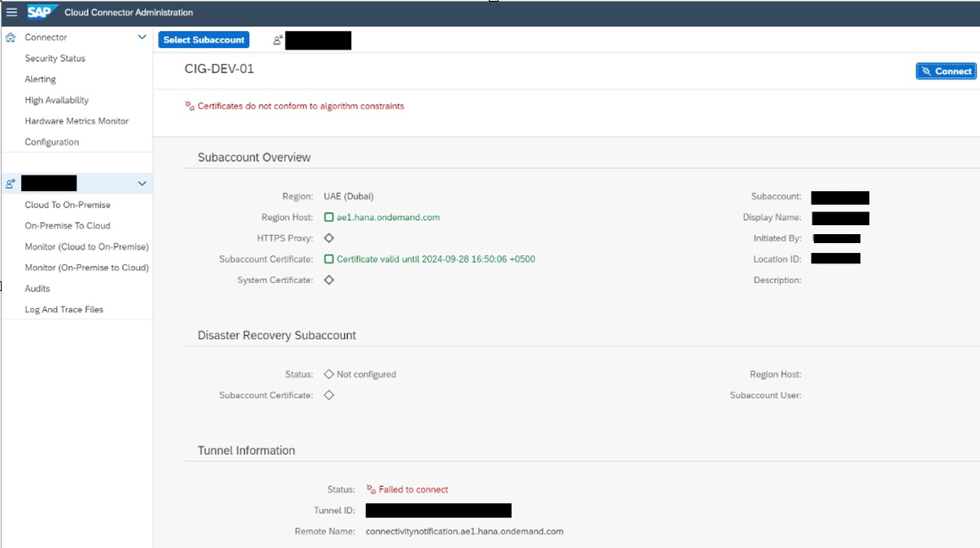Click the subaccount icon in the sidebar
Image resolution: width=980 pixels, height=548 pixels.
click(11, 184)
